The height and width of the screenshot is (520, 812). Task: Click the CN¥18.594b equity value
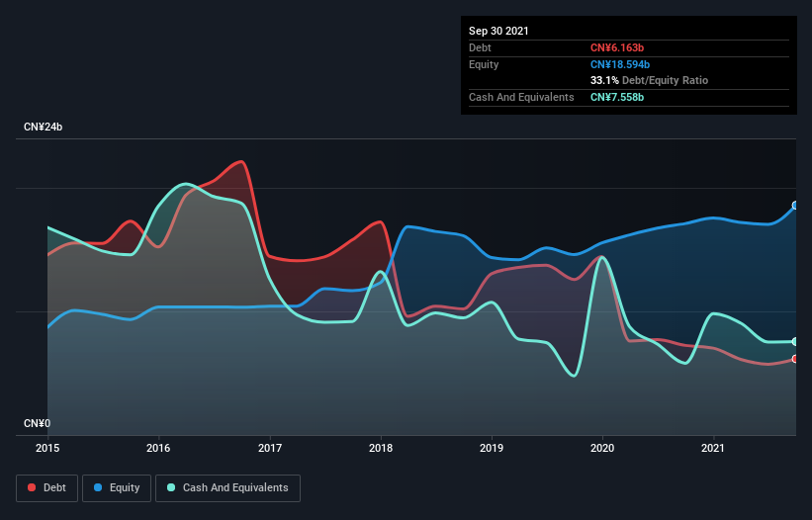coord(620,64)
